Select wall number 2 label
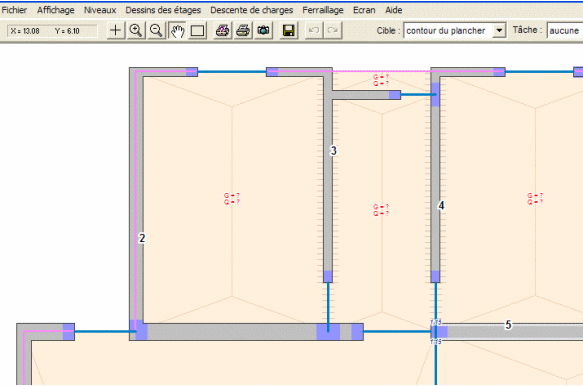Image resolution: width=583 pixels, height=386 pixels. 142,238
